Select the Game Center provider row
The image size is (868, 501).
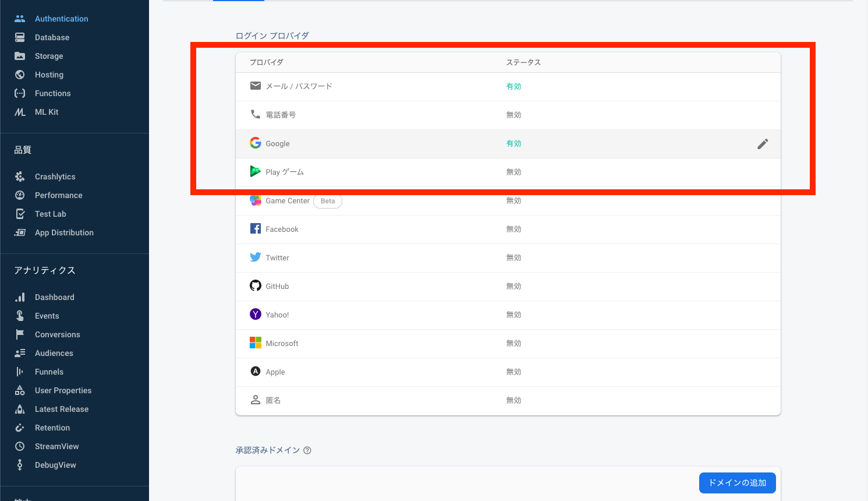coord(508,201)
